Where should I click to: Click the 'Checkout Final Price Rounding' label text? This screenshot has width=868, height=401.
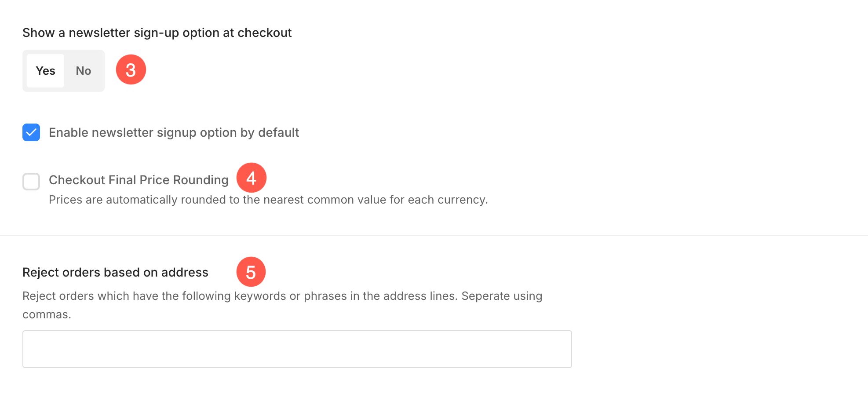point(139,180)
